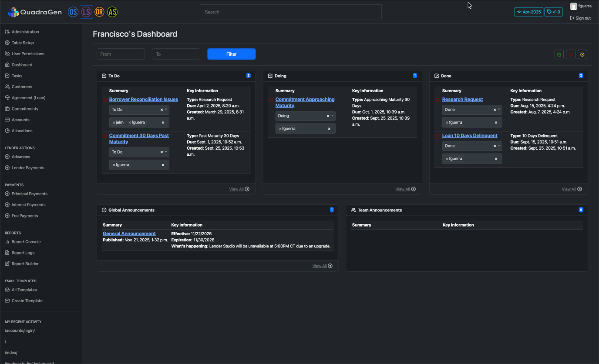Click View All in the Doing panel
Image resolution: width=599 pixels, height=364 pixels.
(405, 189)
